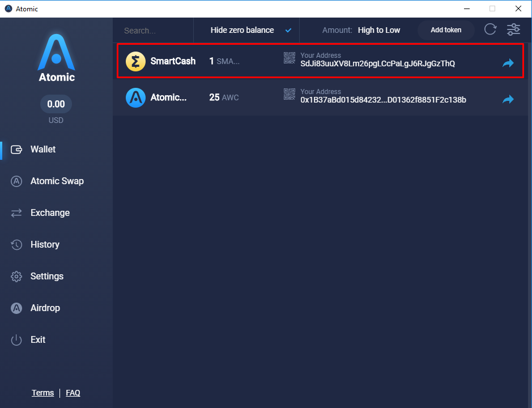Viewport: 532px width, 408px height.
Task: Click the Atomic... coin name
Action: 168,97
